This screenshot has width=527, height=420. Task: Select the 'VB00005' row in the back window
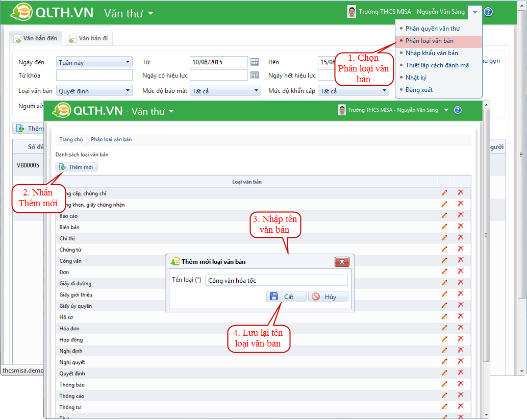tap(28, 165)
